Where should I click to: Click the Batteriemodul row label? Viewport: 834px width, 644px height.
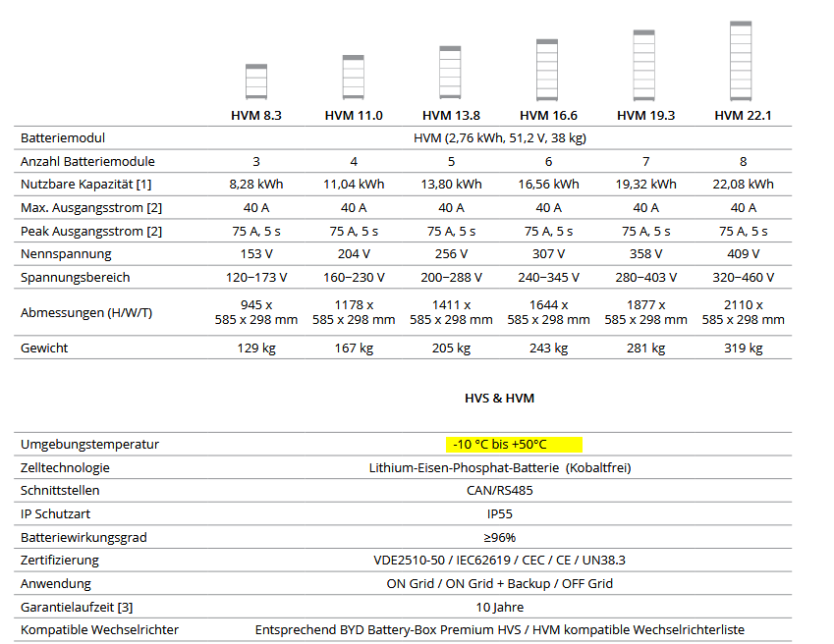[x=63, y=138]
